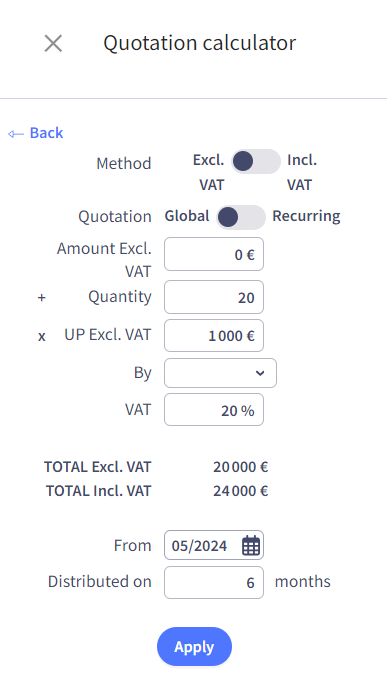Close the Quotation calculator panel
Screen dimensions: 387x676
(53, 44)
